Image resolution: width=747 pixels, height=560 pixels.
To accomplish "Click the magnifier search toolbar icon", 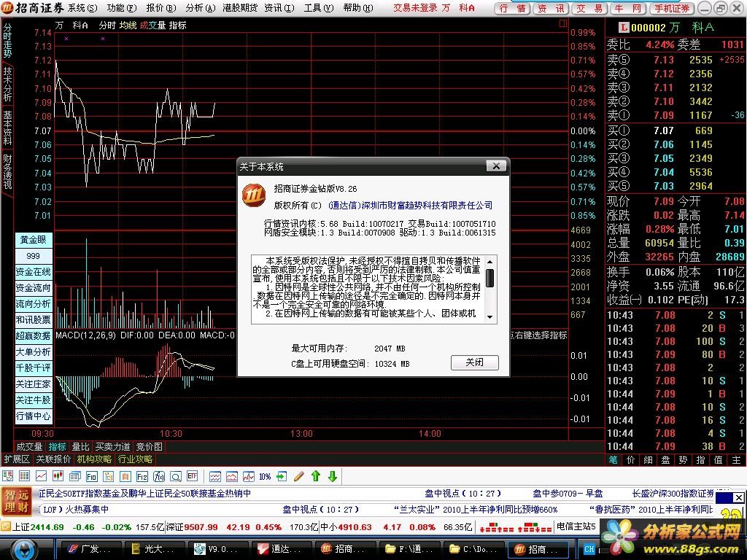I will (175, 475).
